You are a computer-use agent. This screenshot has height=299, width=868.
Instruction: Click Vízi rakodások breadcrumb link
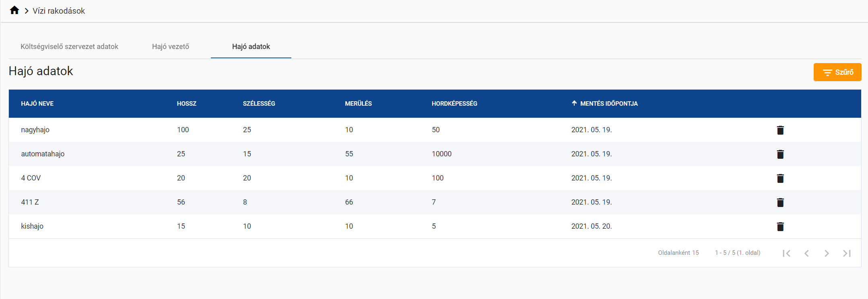pyautogui.click(x=59, y=11)
